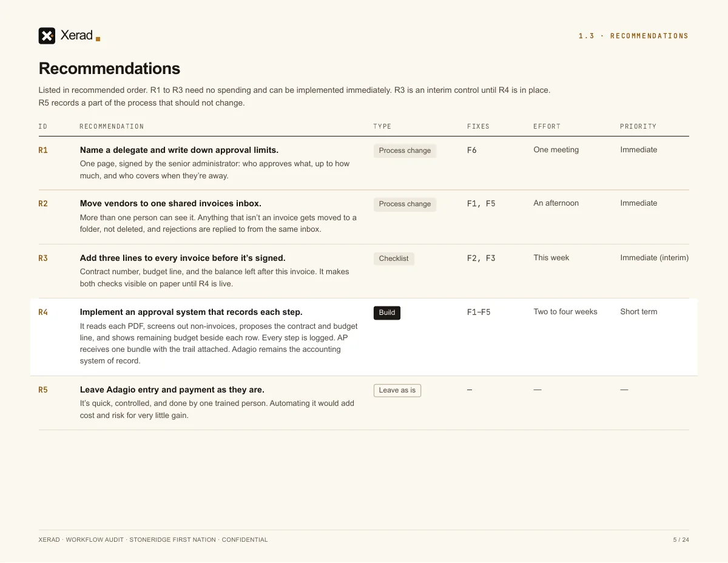Click the Recommendations page heading

coord(110,69)
